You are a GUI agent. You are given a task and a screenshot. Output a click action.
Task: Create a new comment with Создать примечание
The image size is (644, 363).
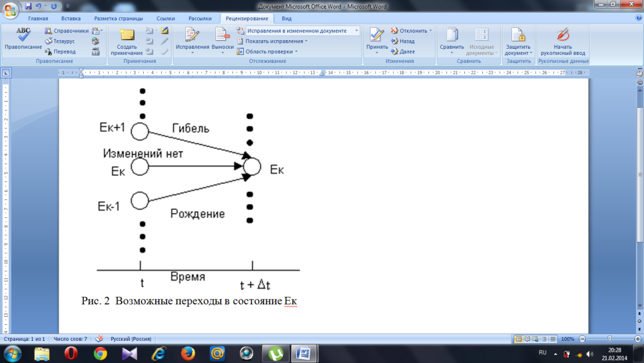tap(127, 41)
